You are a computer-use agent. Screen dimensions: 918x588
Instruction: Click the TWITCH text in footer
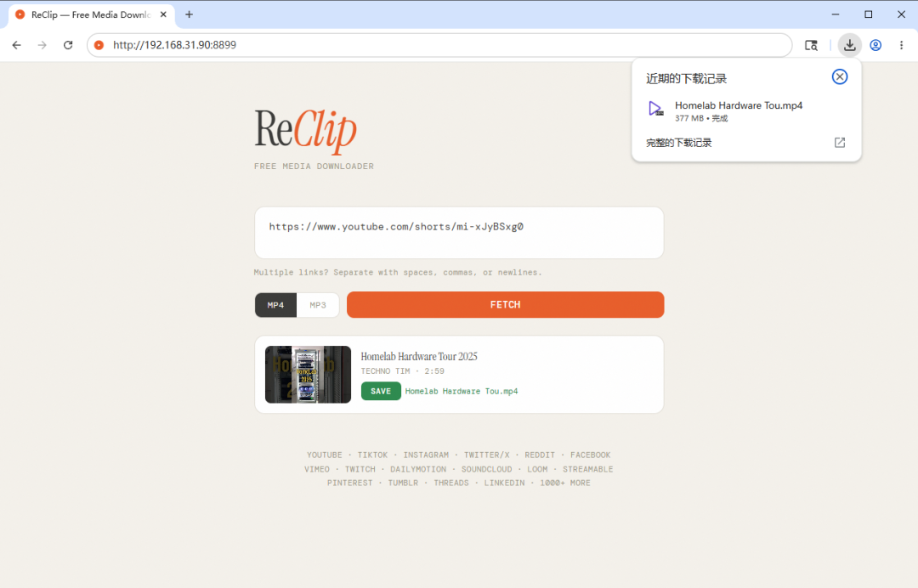coord(360,469)
